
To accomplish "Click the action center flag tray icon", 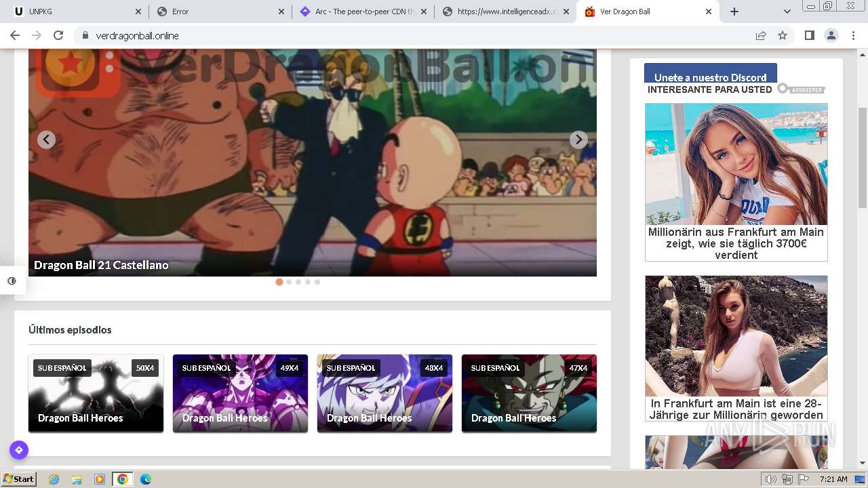I will (804, 479).
